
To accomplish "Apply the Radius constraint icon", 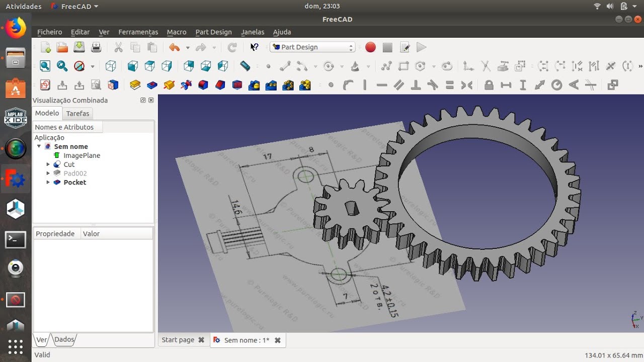I will 556,85.
